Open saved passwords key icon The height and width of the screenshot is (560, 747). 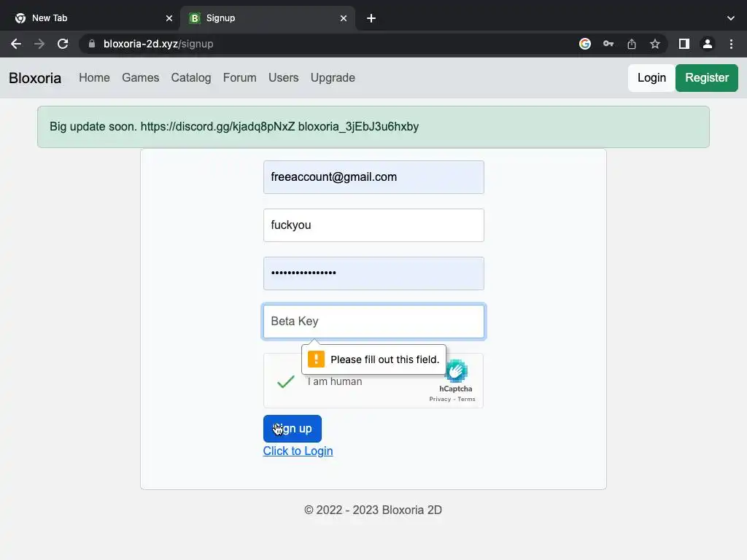coord(608,44)
